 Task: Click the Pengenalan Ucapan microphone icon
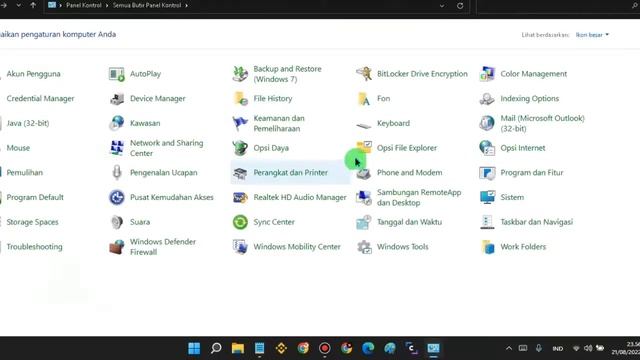point(117,173)
